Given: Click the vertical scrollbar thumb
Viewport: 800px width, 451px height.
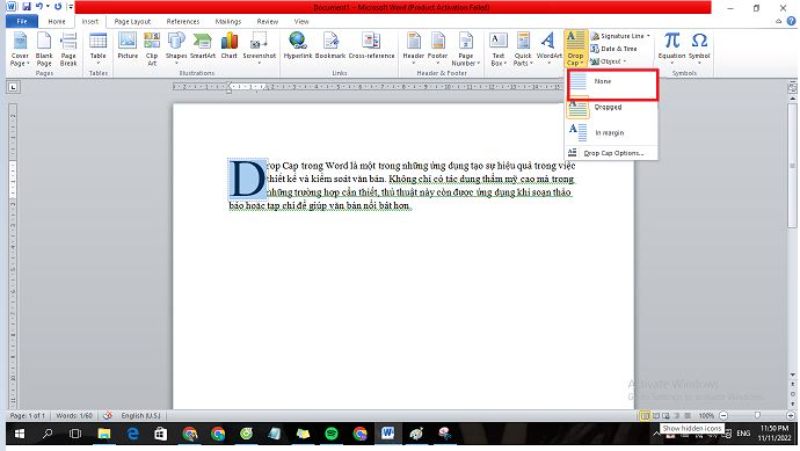Looking at the screenshot, I should click(x=792, y=166).
